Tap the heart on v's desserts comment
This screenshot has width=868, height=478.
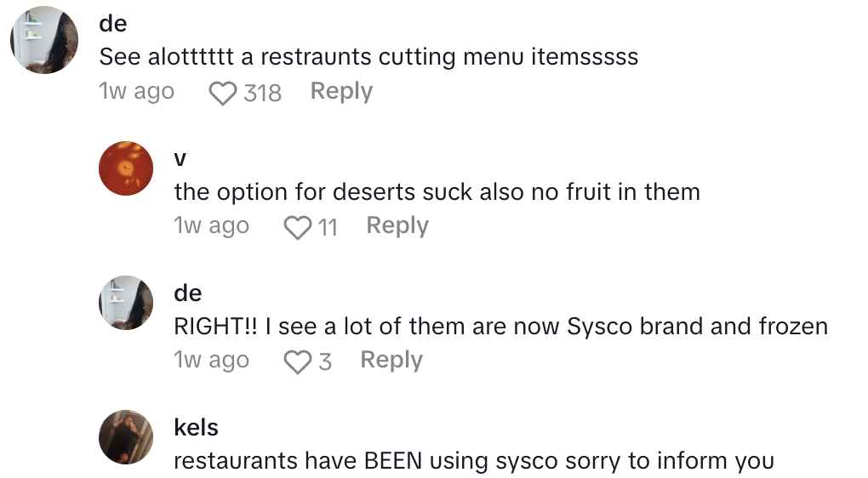pyautogui.click(x=297, y=227)
